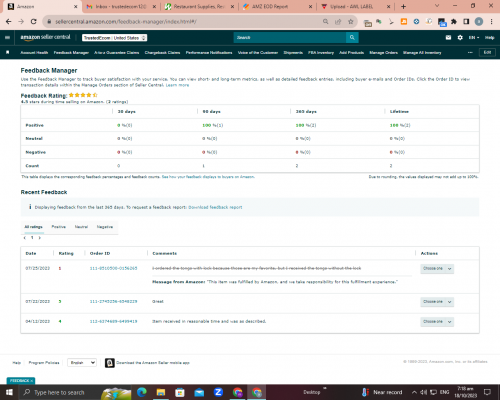Click the orange extension icon in toolbar

(404, 22)
